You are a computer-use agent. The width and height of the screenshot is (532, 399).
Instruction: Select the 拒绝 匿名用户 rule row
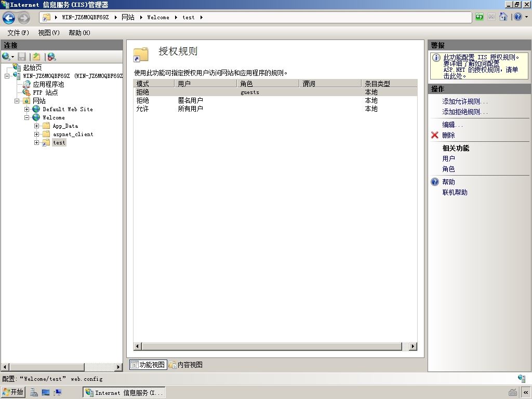(x=275, y=100)
